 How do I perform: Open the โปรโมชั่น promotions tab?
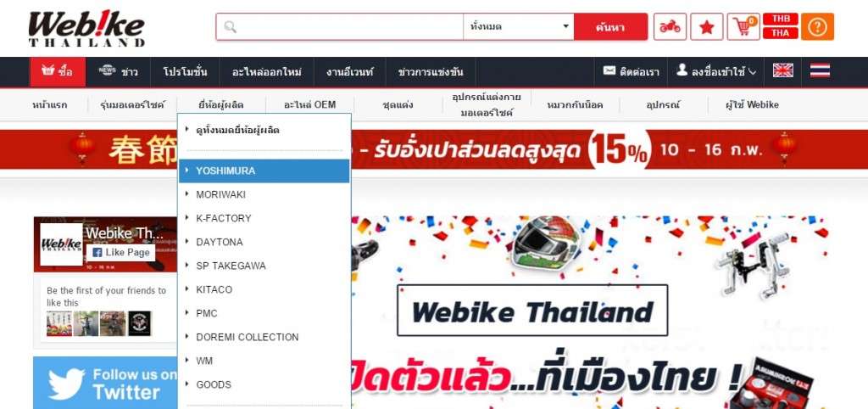pos(185,72)
